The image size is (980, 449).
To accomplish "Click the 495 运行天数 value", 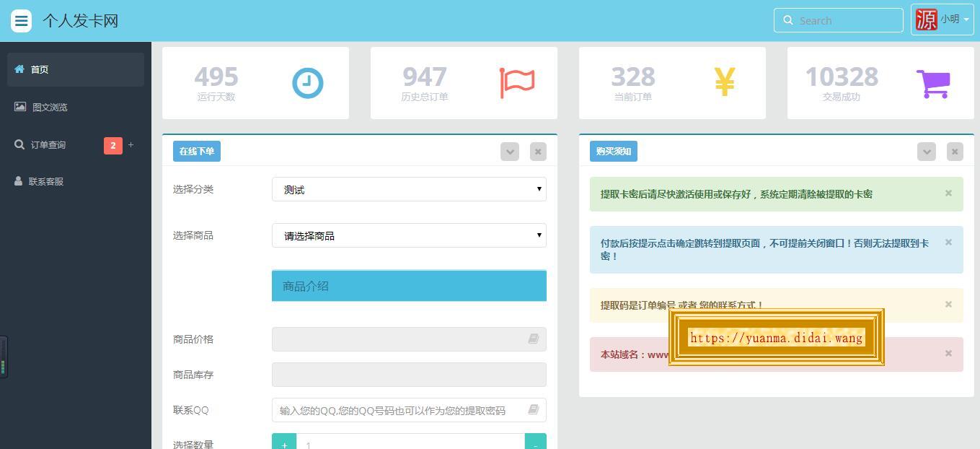I will (216, 77).
